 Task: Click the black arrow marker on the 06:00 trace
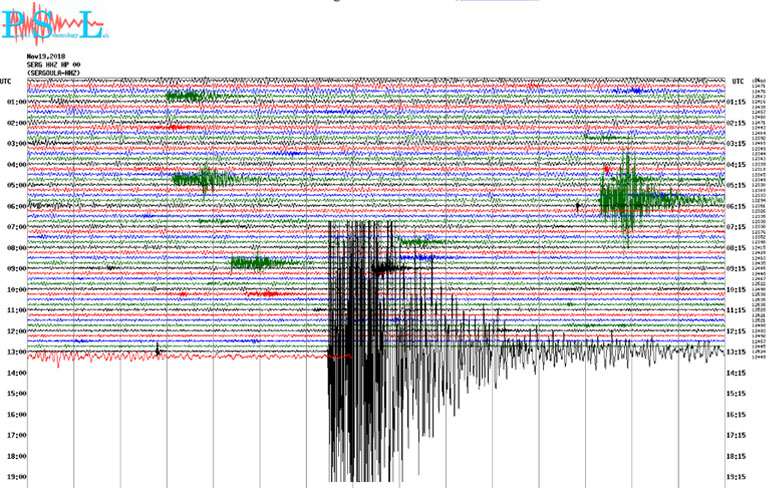(578, 206)
